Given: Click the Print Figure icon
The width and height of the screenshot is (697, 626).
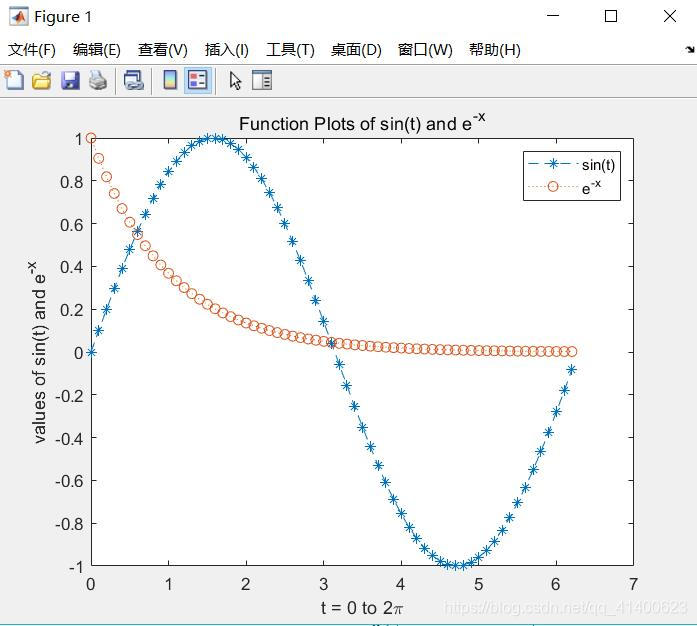Looking at the screenshot, I should click(98, 80).
